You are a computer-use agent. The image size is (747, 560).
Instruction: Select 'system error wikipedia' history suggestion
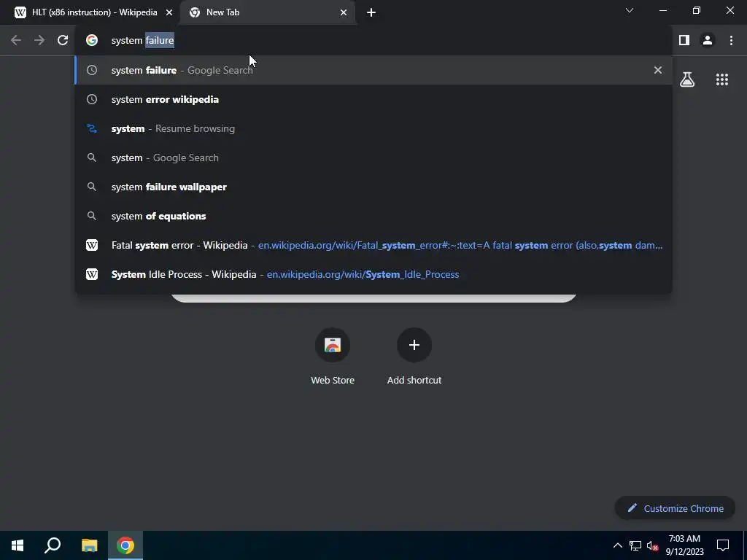(x=373, y=99)
